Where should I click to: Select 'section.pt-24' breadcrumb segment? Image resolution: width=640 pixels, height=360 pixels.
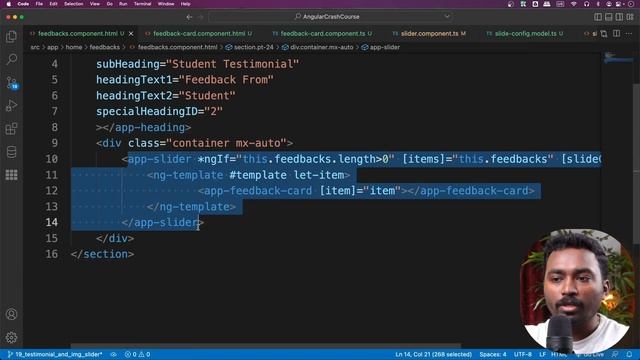tap(249, 47)
